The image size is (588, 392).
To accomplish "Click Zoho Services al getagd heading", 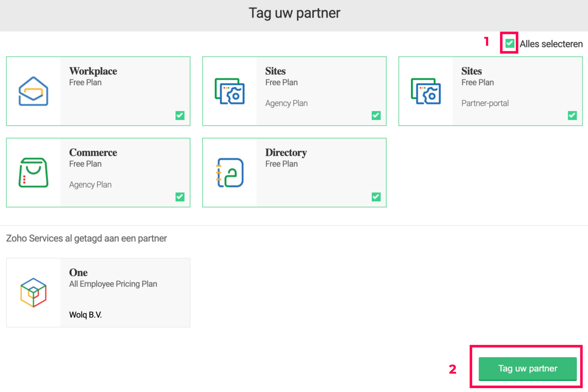I will click(86, 238).
